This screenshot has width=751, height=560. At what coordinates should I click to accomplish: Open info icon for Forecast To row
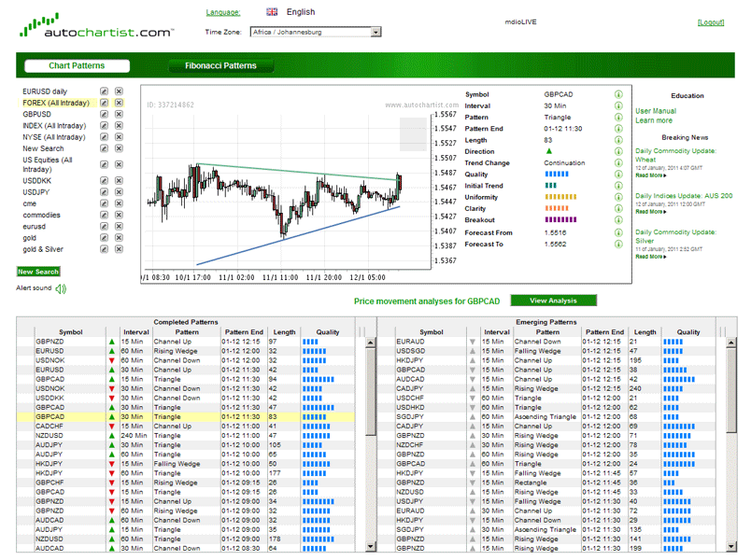(618, 245)
